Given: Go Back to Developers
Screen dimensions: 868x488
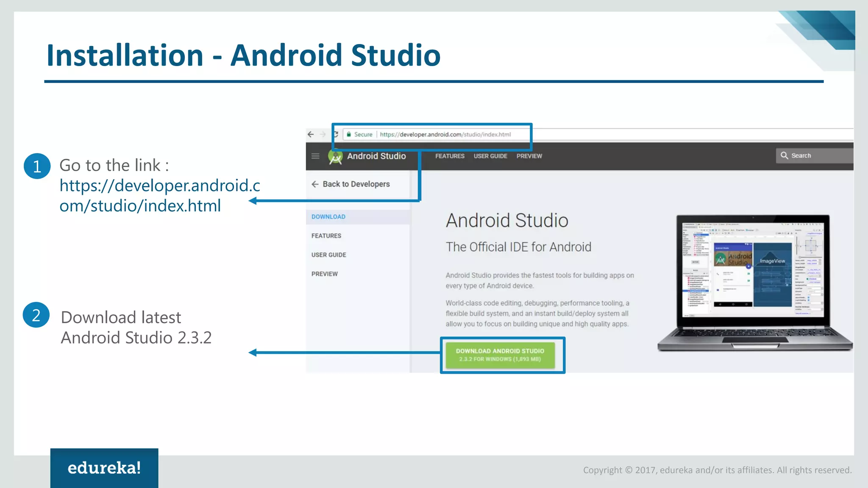Looking at the screenshot, I should tap(351, 184).
